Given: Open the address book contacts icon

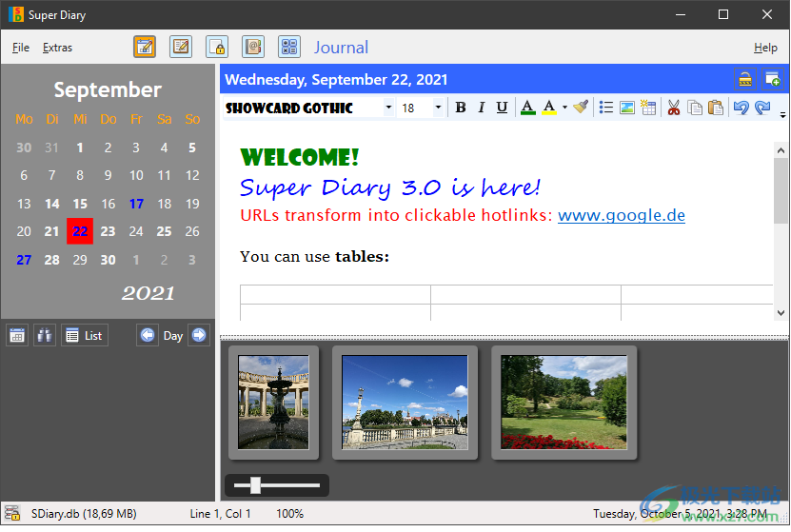Looking at the screenshot, I should tap(253, 47).
